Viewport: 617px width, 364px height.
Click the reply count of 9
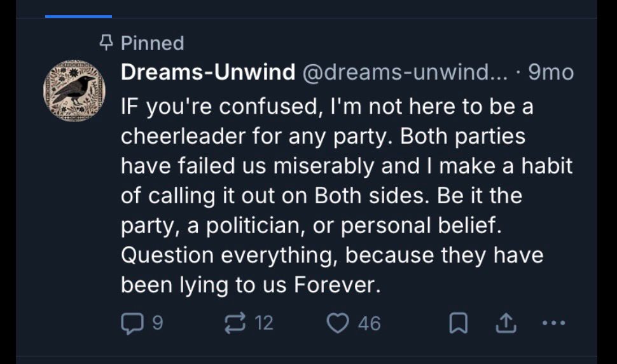(157, 323)
